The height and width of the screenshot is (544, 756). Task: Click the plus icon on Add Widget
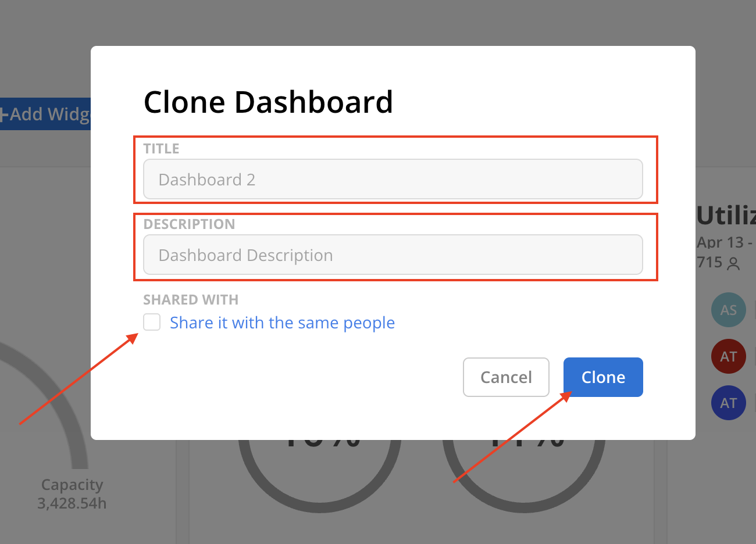point(3,114)
